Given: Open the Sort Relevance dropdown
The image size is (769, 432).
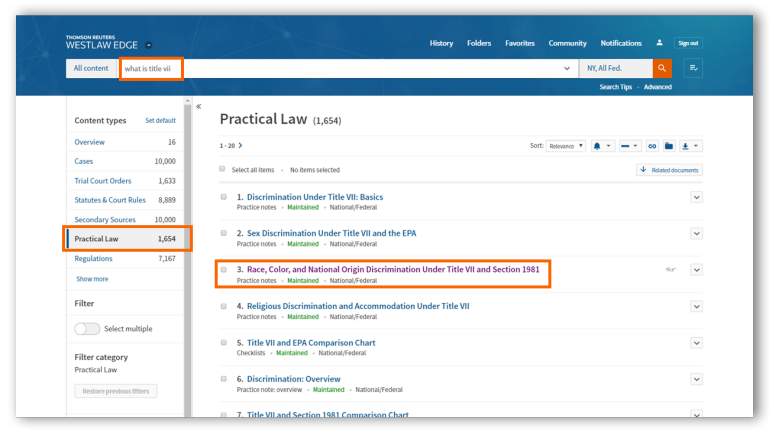Looking at the screenshot, I should pyautogui.click(x=566, y=146).
